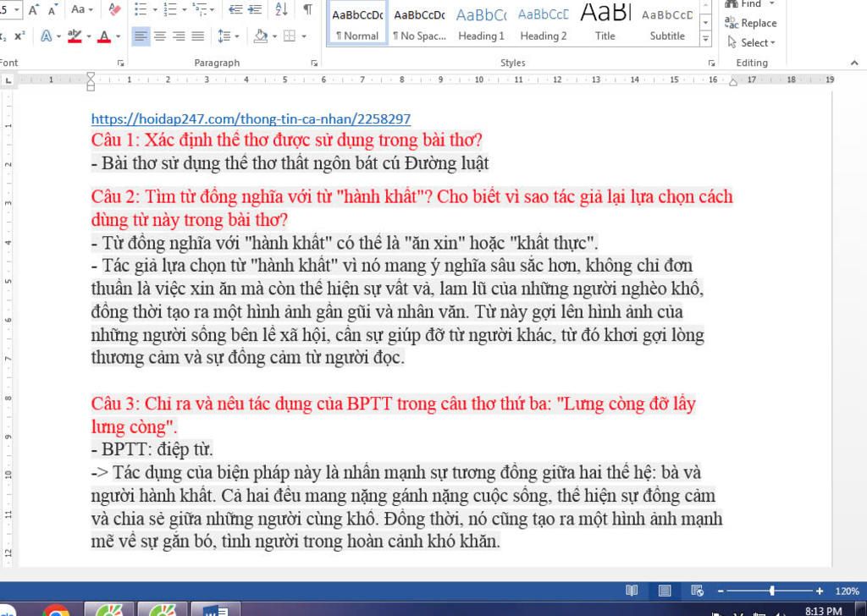Increase paragraph indent

point(254,9)
